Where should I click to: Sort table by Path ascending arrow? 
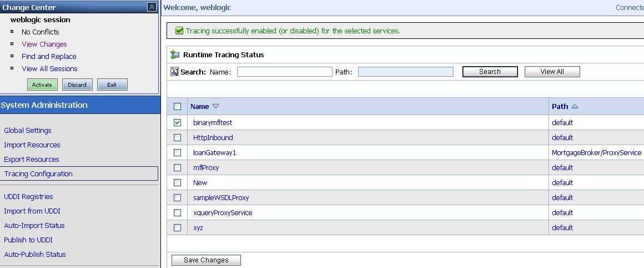tap(575, 106)
